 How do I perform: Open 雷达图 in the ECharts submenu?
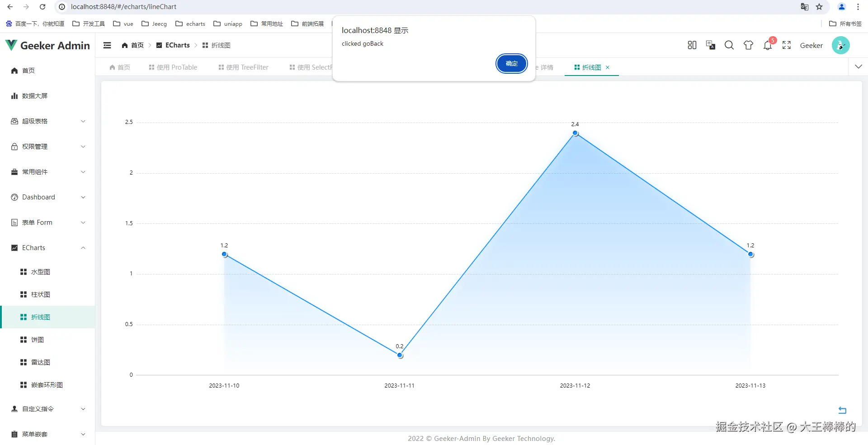click(x=47, y=362)
